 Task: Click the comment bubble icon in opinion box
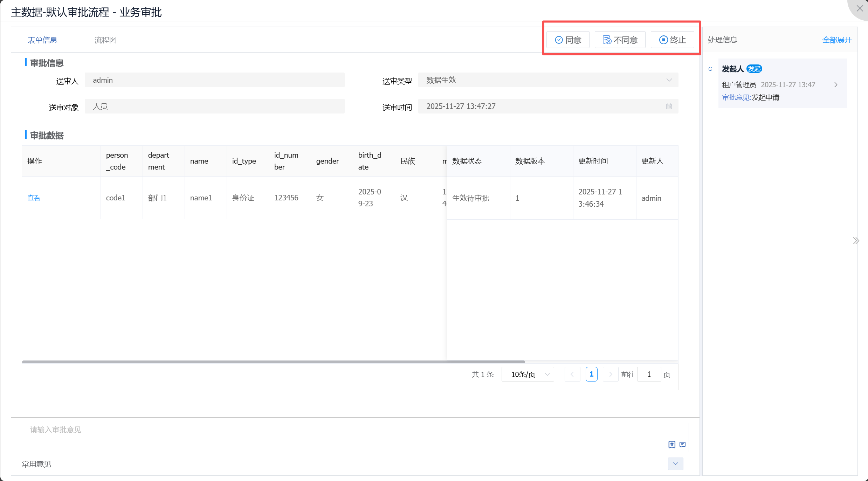point(682,445)
